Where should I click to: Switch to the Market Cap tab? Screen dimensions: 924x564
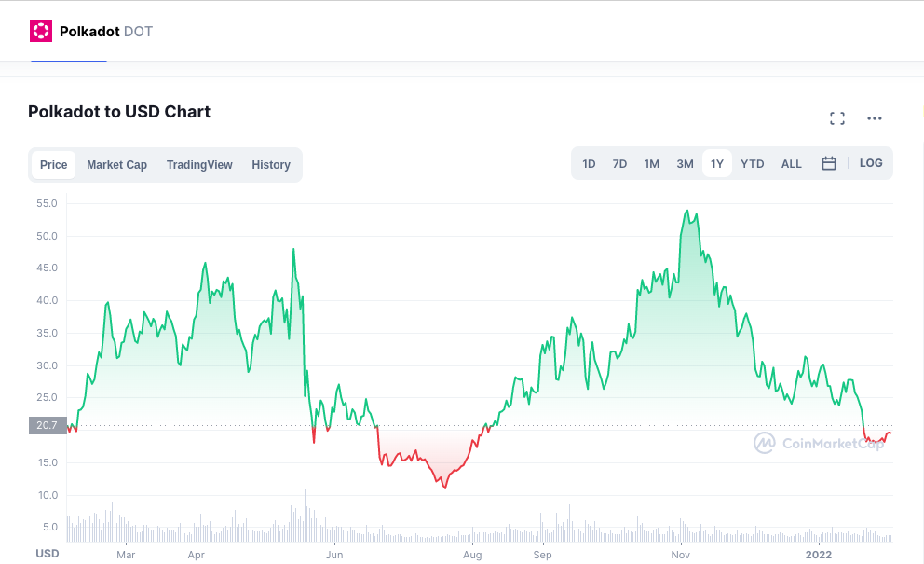point(116,165)
